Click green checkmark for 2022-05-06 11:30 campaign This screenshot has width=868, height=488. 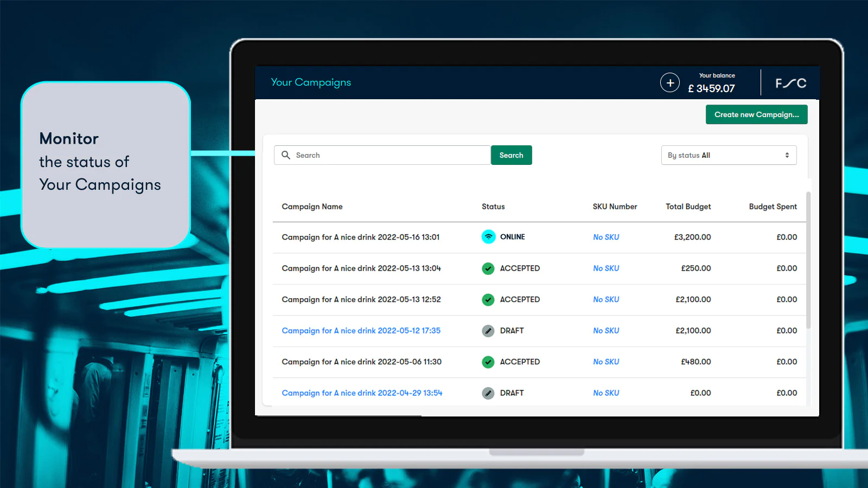tap(488, 362)
